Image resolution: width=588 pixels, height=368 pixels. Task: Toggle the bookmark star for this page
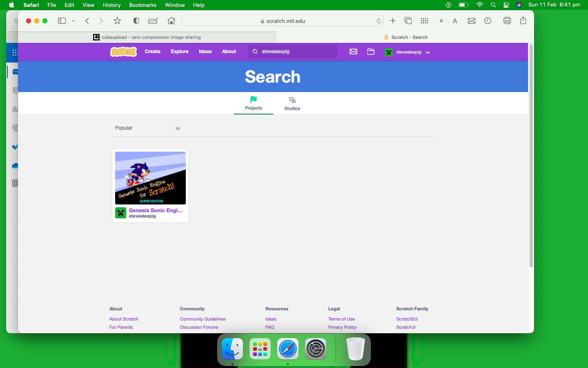pos(117,20)
